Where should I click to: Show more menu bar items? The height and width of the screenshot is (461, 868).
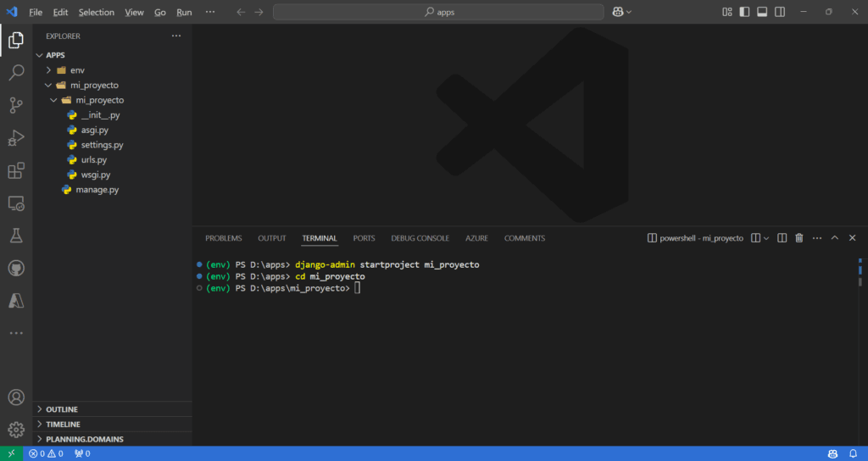click(210, 12)
